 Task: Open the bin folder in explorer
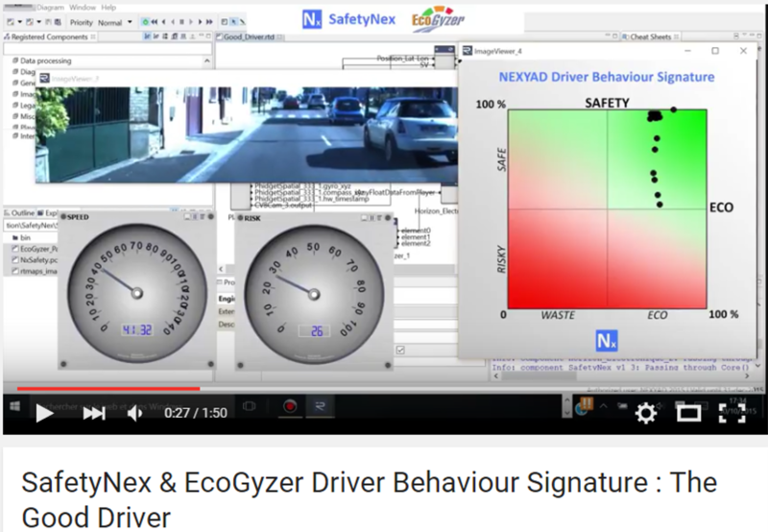pos(21,237)
